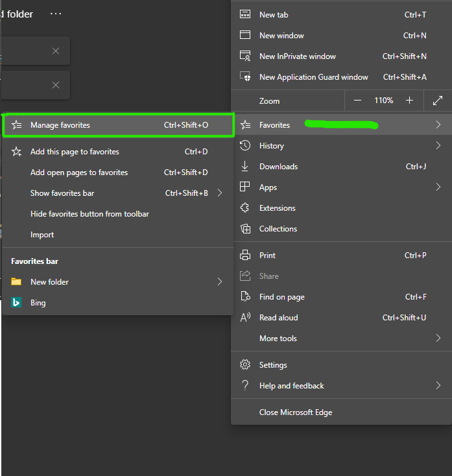Open the three-dot folder options menu
Image resolution: width=452 pixels, height=476 pixels.
(x=56, y=14)
